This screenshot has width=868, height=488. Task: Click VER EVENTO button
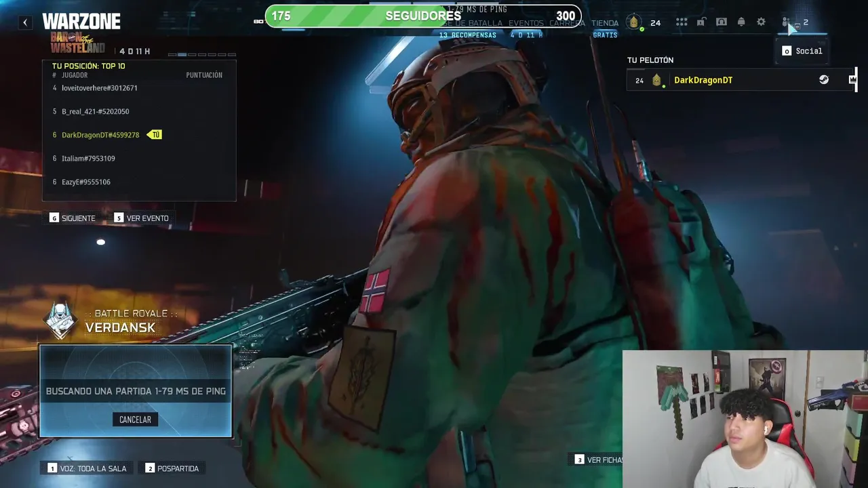(x=142, y=218)
